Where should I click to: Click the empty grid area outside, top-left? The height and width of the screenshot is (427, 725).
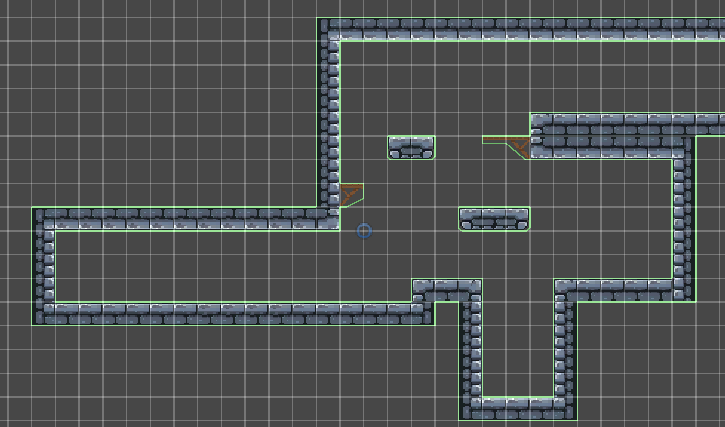(150, 100)
